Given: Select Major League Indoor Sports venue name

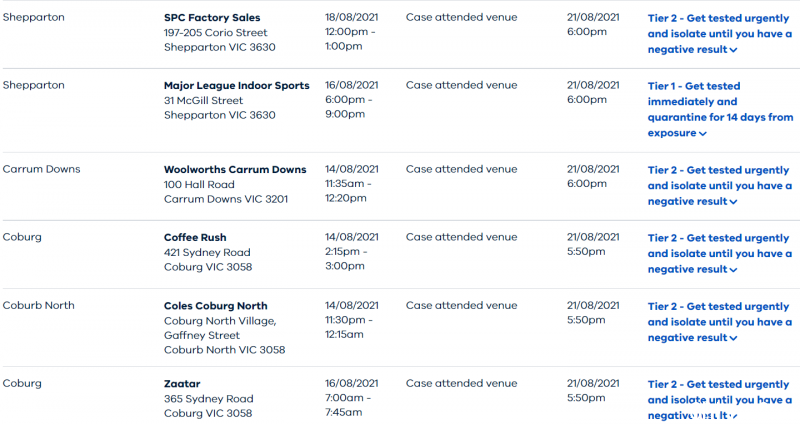Looking at the screenshot, I should 237,85.
